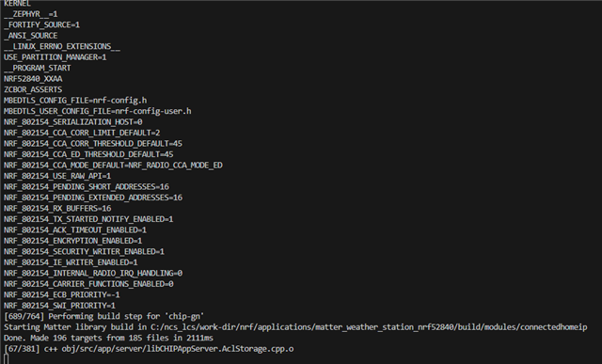Click the MBEDTLS_USER_CONFIG_FILE=nrf-config-user.h line
The image size is (602, 364).
click(x=98, y=111)
